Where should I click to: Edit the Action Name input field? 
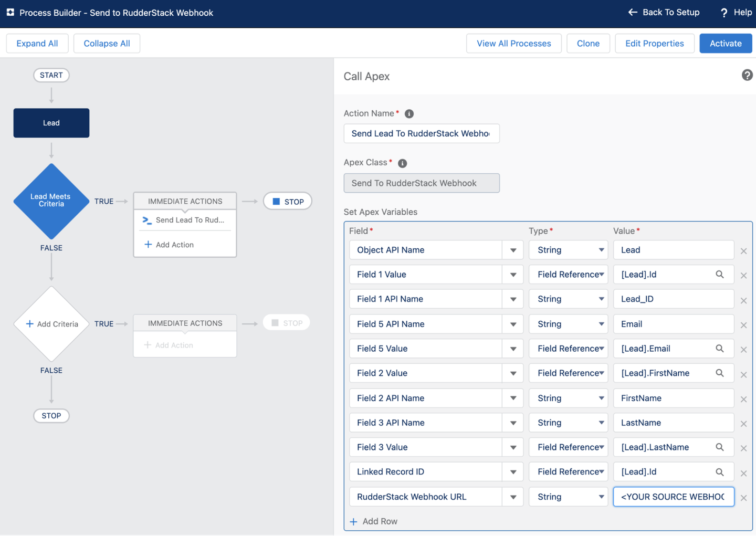coord(421,133)
